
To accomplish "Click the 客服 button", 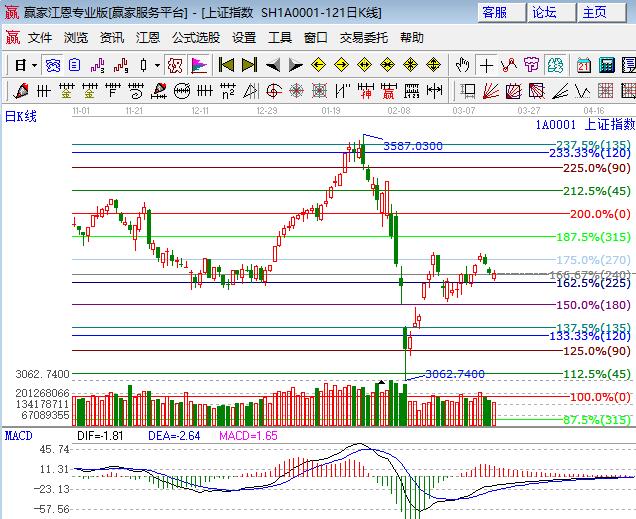I will point(494,12).
